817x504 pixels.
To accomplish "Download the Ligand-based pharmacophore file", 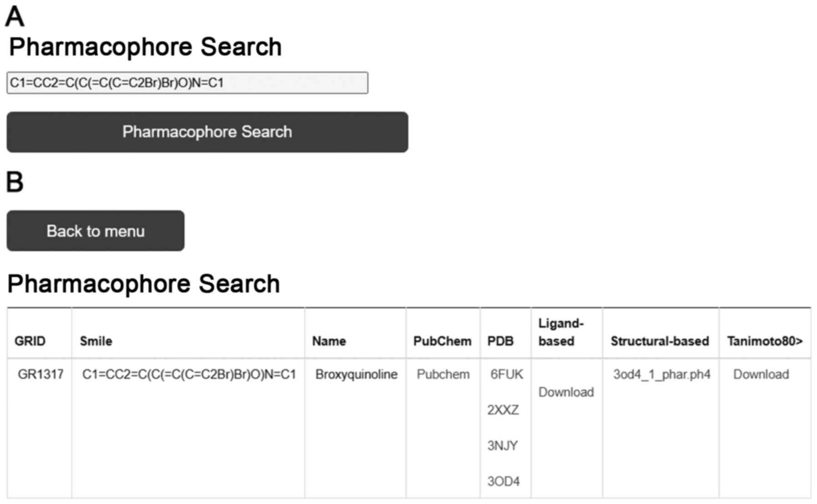I will 566,392.
